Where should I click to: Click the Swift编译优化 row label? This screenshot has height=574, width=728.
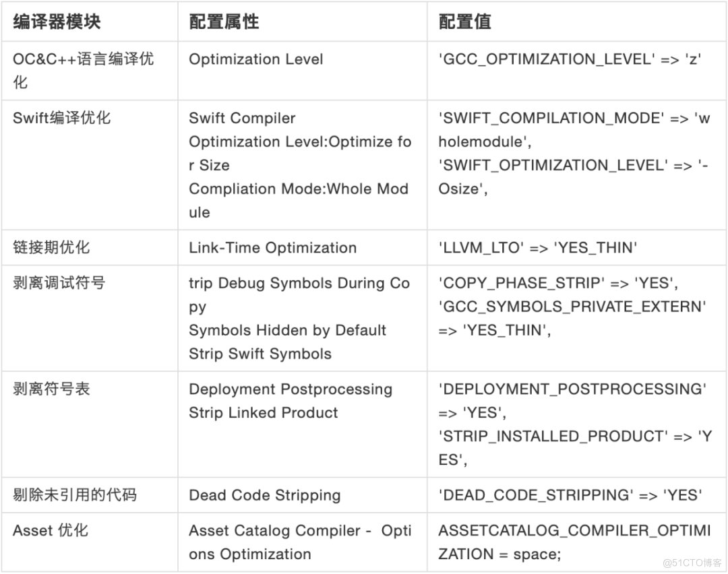62,118
